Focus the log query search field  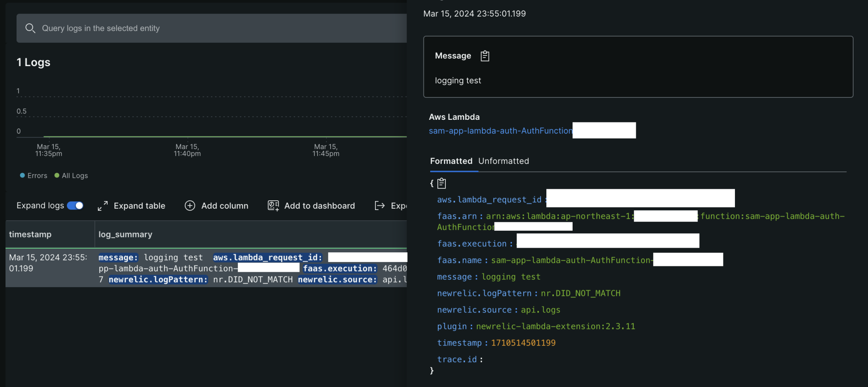(x=211, y=28)
